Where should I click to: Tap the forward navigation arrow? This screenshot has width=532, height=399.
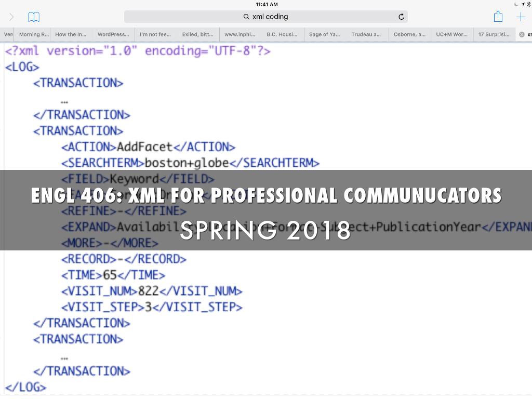pos(11,17)
